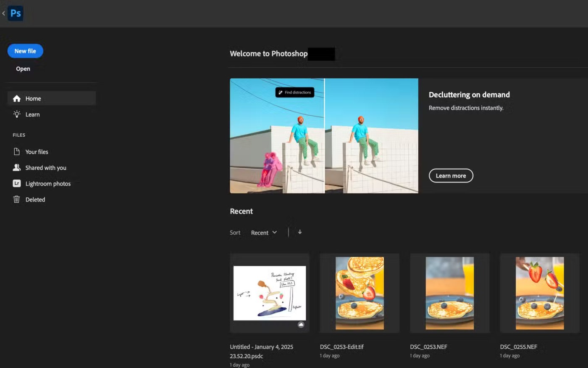Screen dimensions: 588x368
Task: Click the before-image with pink highlighted figures
Action: coord(277,136)
